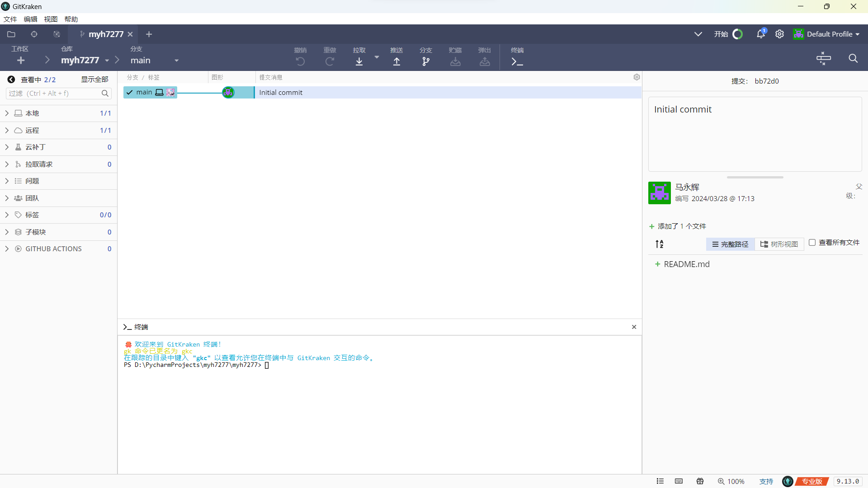Viewport: 868px width, 488px height.
Task: Open README.md in the commit file list
Action: pos(686,264)
